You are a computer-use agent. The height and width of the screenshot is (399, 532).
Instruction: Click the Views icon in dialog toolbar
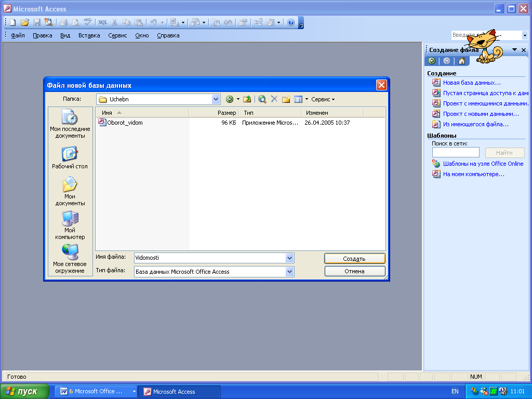coord(298,99)
